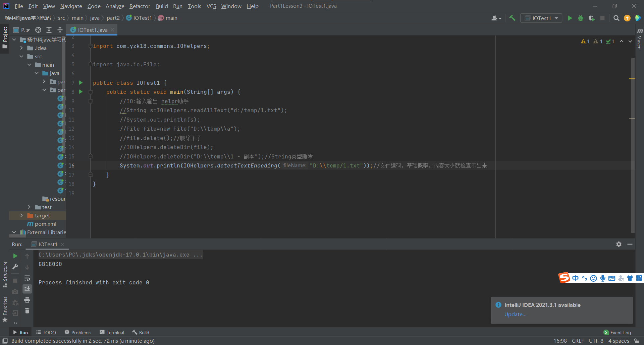Open the Refactor menu
Screen dimensions: 644x345
point(140,6)
